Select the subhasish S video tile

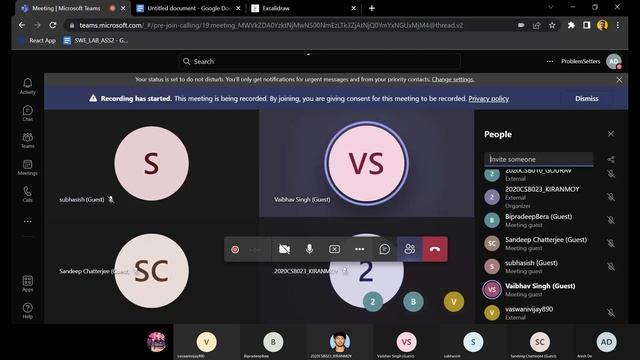point(151,163)
